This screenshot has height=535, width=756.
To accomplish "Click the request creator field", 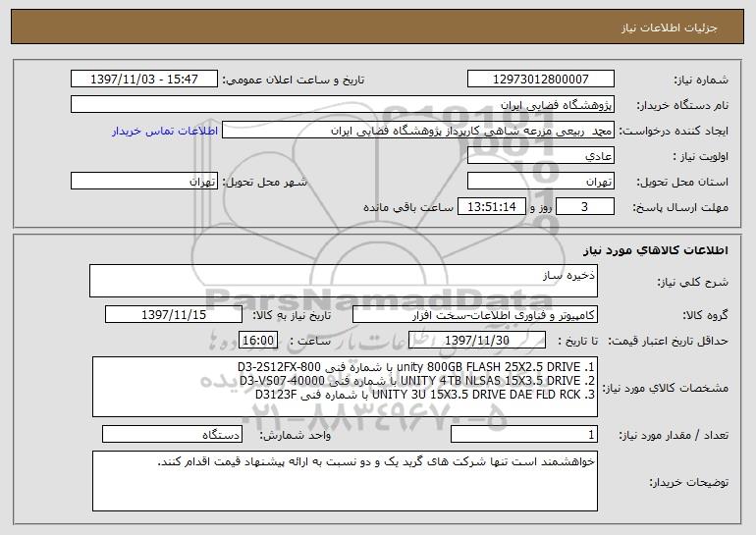I will tap(418, 131).
